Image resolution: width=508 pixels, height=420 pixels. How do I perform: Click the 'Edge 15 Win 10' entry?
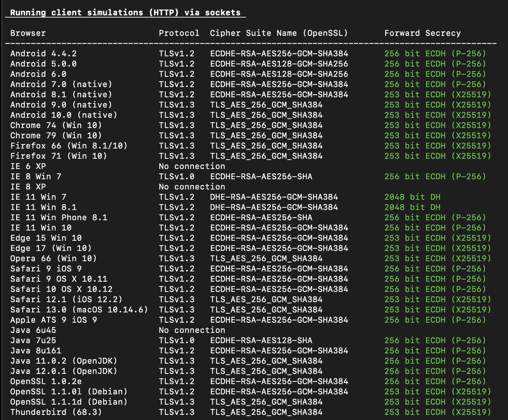(x=46, y=238)
